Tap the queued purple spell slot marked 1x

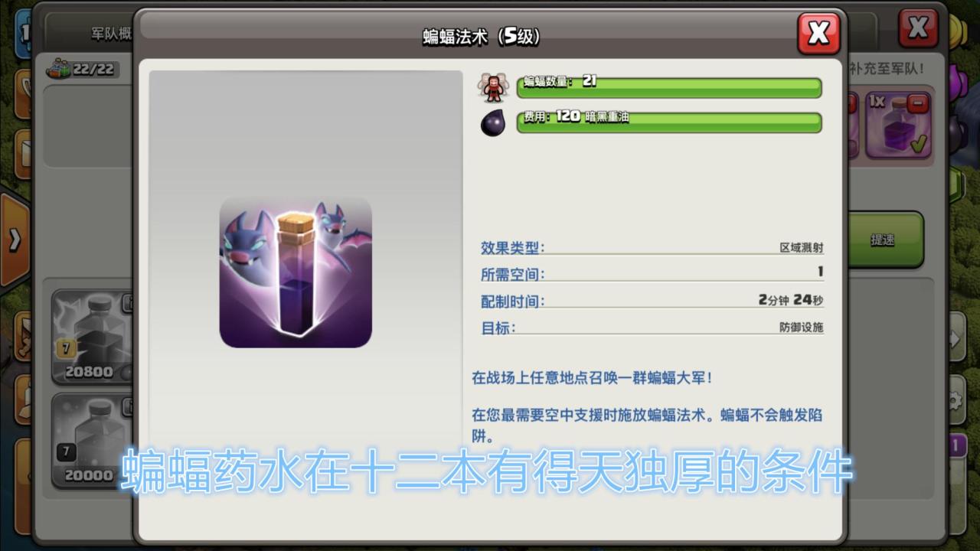pos(898,126)
